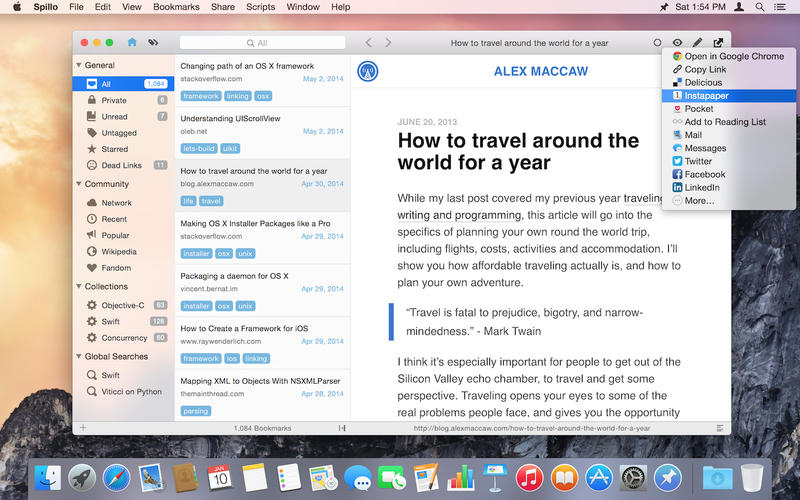Toggle the circle read-status button in toolbar
800x500 pixels.
coord(657,43)
